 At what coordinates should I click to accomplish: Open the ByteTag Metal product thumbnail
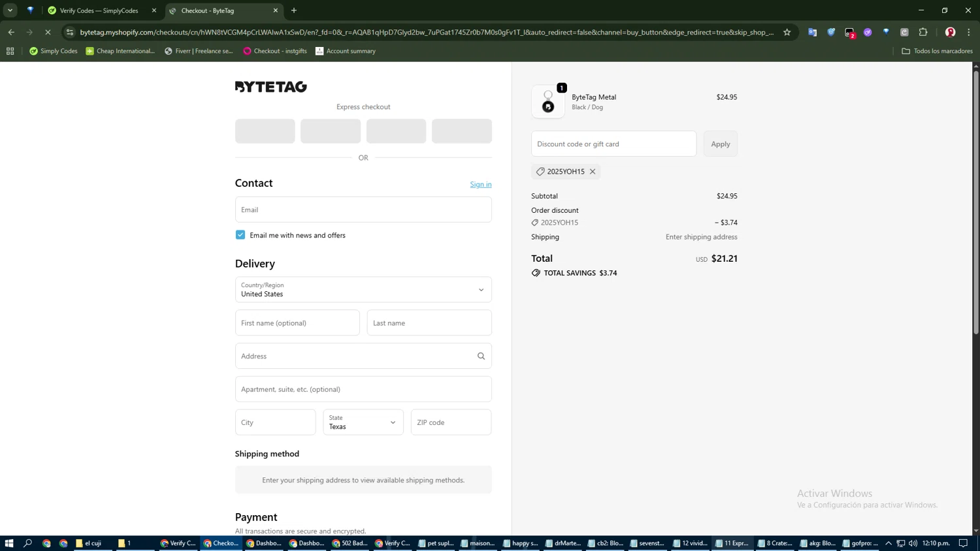[548, 102]
